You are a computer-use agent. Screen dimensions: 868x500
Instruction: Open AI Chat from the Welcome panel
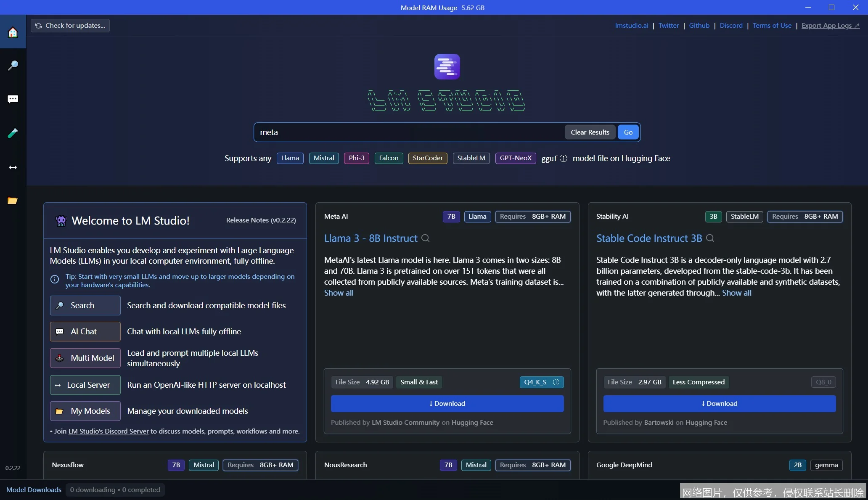(x=85, y=331)
